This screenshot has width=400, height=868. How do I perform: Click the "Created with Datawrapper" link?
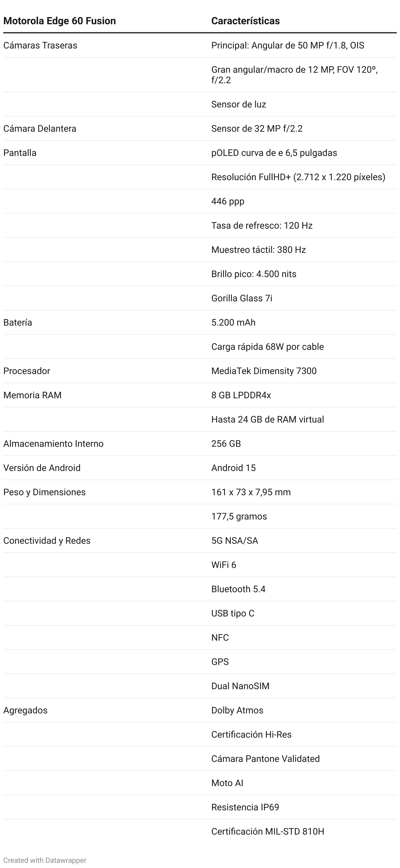pyautogui.click(x=45, y=860)
